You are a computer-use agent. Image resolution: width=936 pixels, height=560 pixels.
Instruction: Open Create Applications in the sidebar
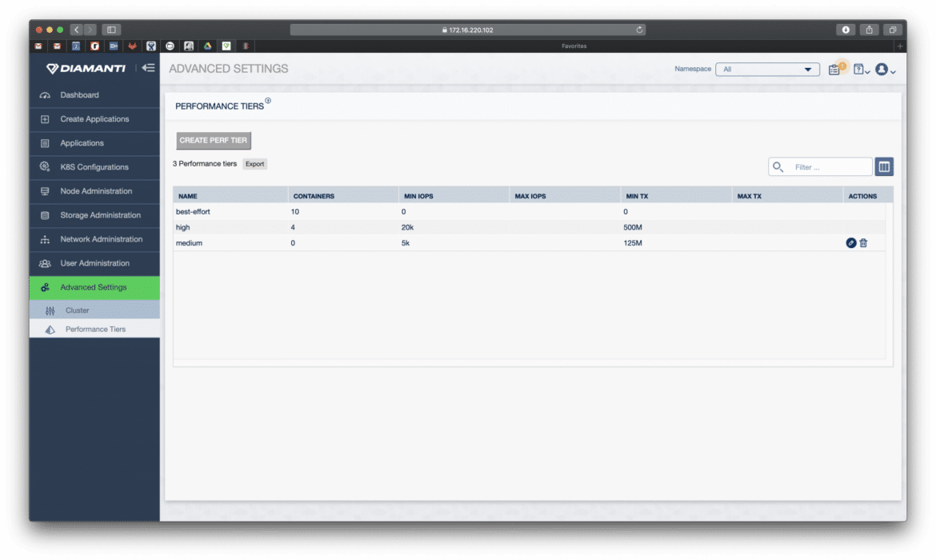94,119
